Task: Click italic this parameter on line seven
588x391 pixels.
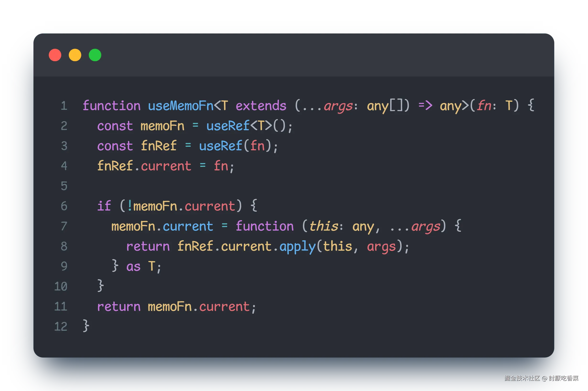Action: click(x=324, y=226)
